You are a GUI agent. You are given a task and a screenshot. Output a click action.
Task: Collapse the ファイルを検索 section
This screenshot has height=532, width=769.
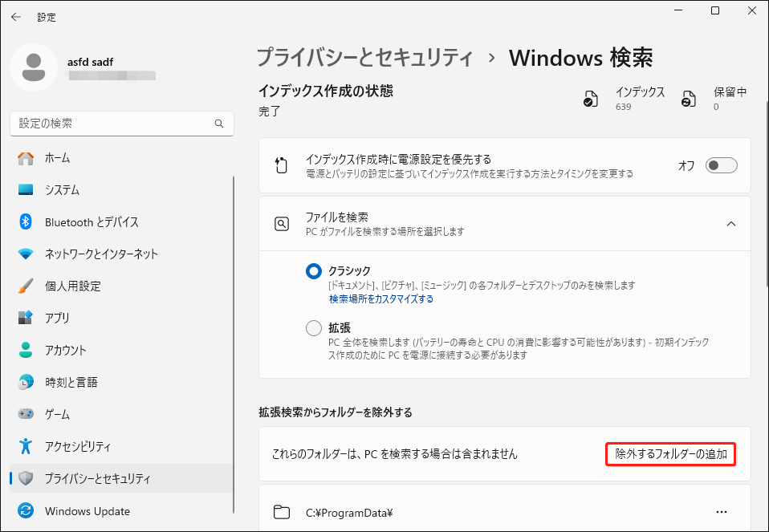click(x=731, y=224)
